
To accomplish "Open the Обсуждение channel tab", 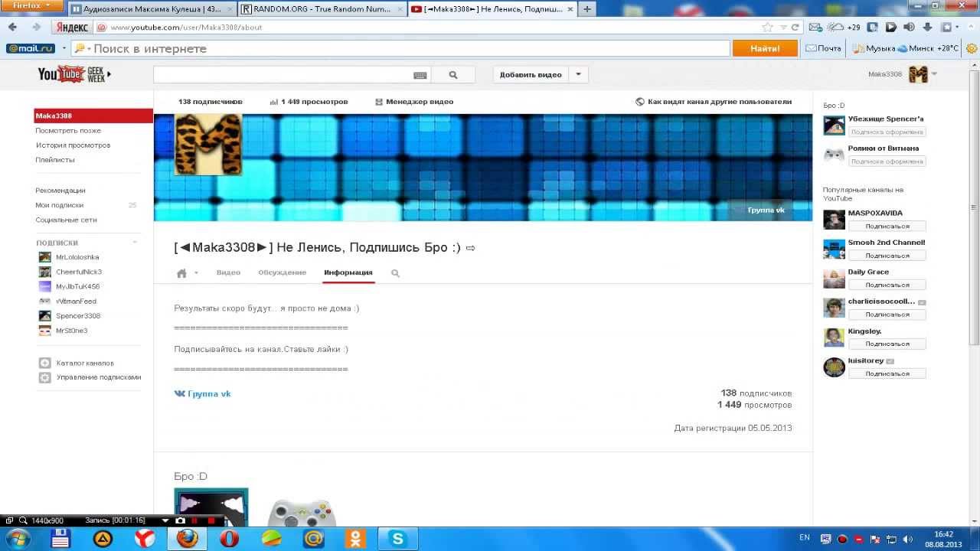I will pyautogui.click(x=283, y=272).
